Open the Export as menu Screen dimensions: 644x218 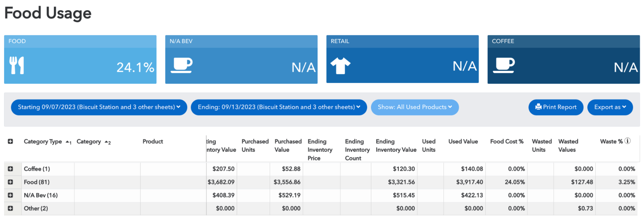tap(610, 107)
